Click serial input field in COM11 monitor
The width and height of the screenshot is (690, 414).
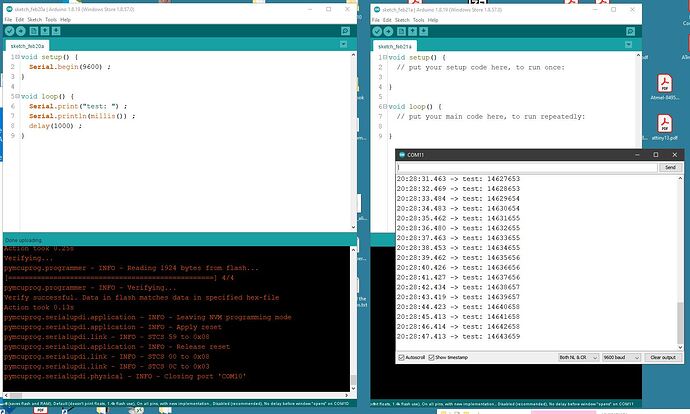click(x=527, y=167)
